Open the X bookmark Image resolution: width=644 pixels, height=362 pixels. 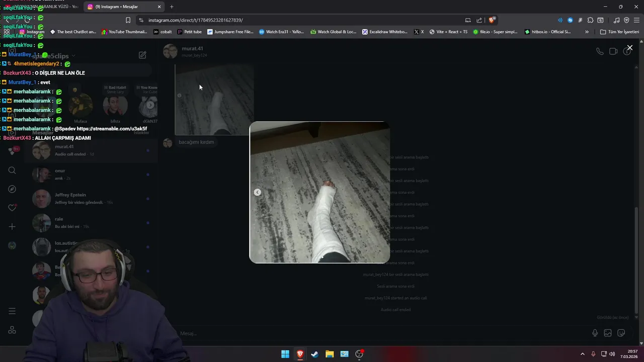point(419,32)
